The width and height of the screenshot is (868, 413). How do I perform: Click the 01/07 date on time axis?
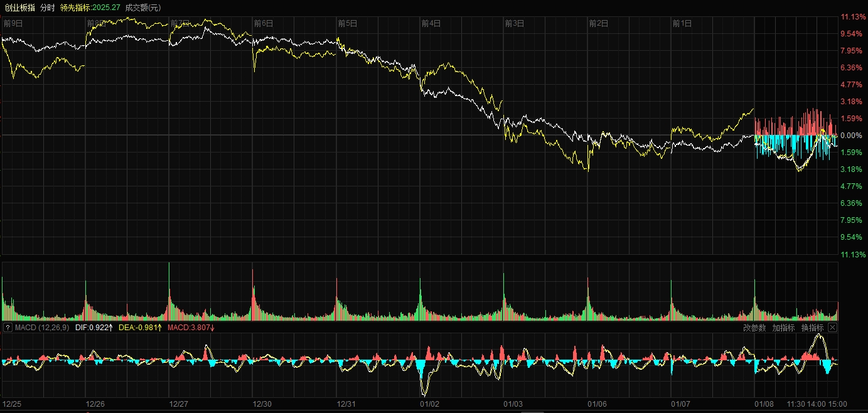(x=680, y=404)
